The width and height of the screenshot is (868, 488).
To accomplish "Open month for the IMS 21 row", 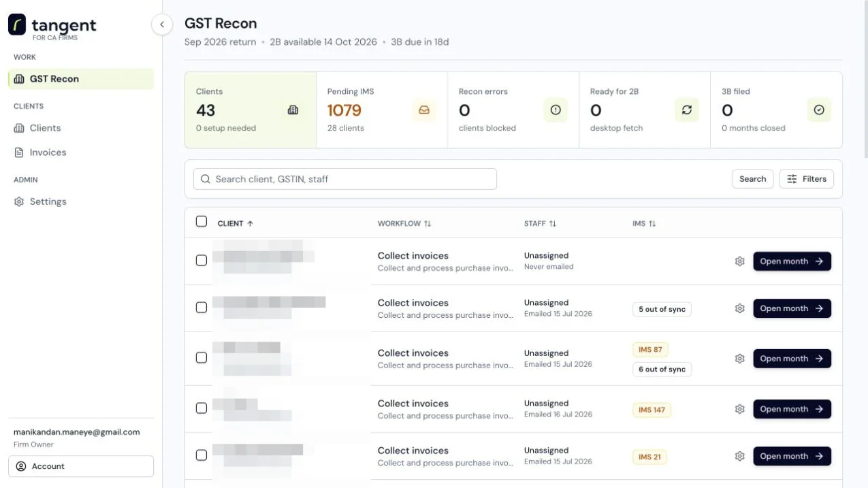I will point(792,456).
